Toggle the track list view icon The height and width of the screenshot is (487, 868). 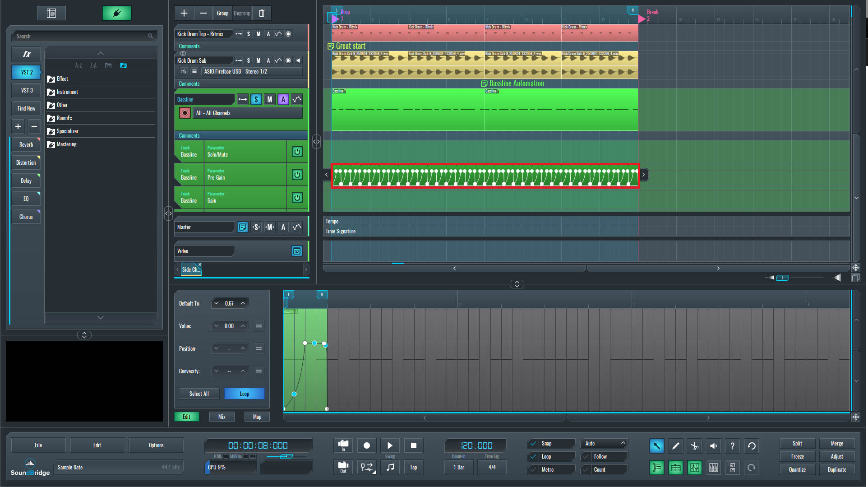click(x=657, y=468)
